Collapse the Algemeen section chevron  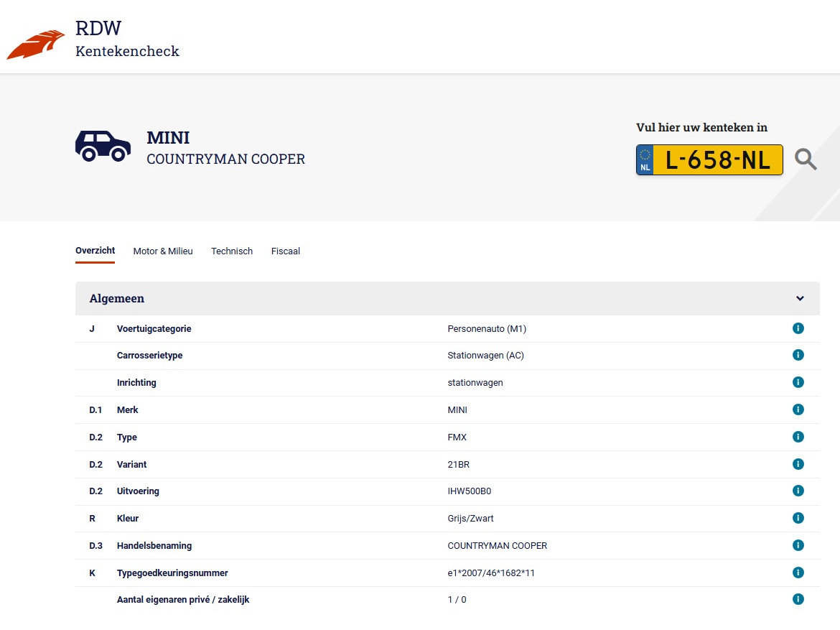pos(800,299)
